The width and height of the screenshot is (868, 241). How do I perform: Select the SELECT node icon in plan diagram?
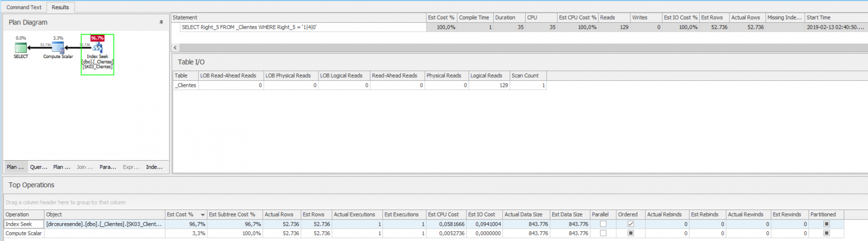(x=21, y=48)
